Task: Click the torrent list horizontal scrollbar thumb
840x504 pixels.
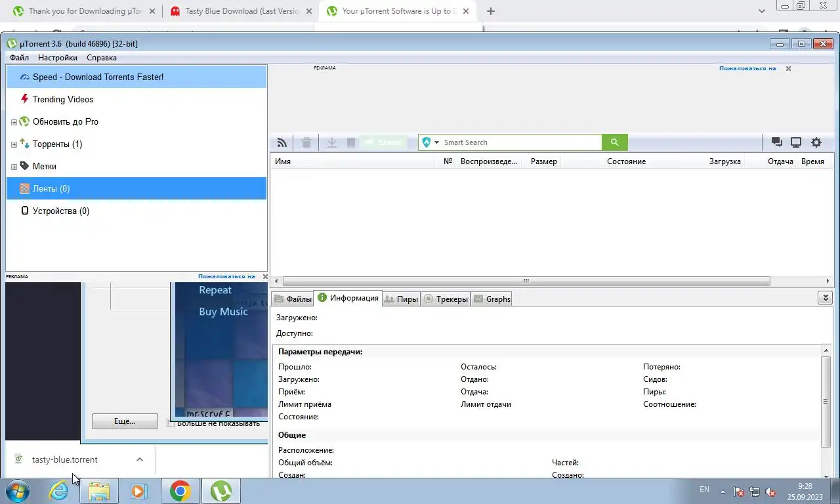Action: point(526,282)
